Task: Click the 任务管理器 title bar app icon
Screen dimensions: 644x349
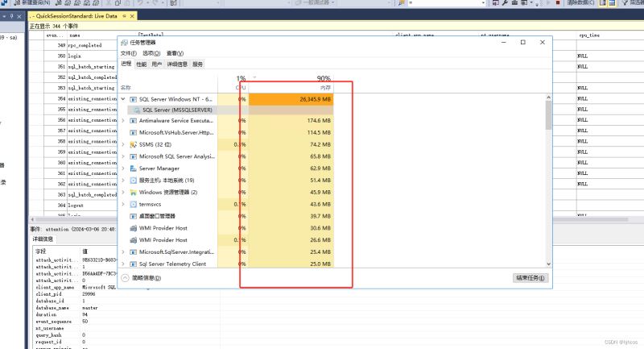Action: click(125, 43)
